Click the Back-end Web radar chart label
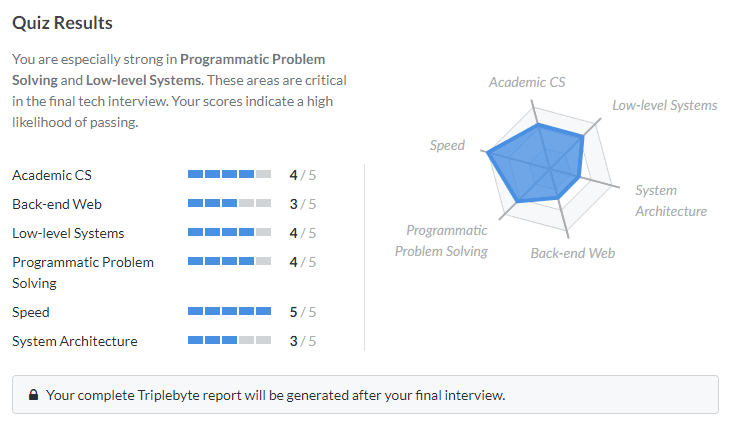The image size is (737, 430). tap(572, 253)
